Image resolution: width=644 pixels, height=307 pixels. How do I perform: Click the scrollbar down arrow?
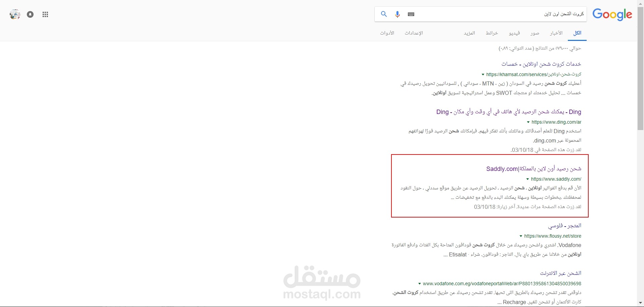(640, 304)
